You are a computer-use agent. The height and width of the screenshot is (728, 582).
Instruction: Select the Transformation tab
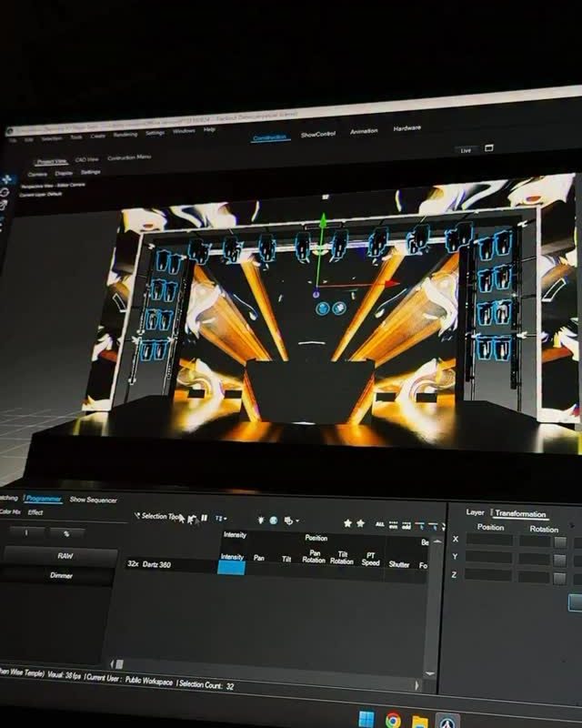click(520, 513)
